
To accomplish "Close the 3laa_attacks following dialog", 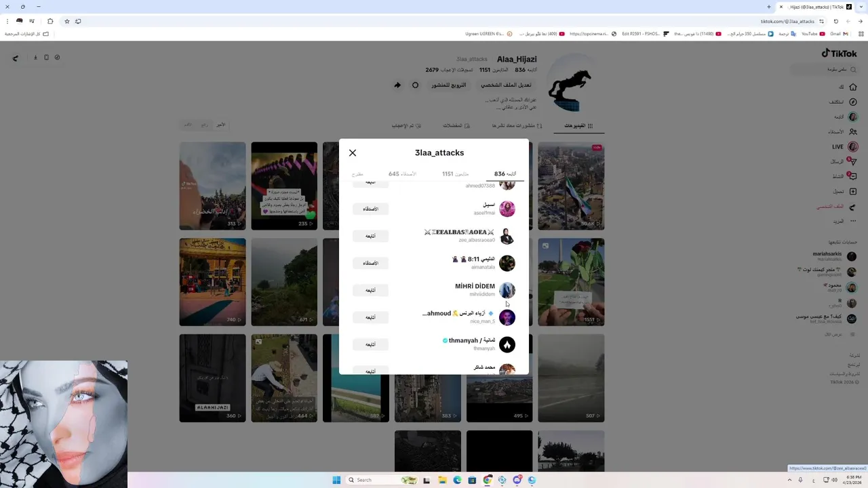I will pos(353,153).
